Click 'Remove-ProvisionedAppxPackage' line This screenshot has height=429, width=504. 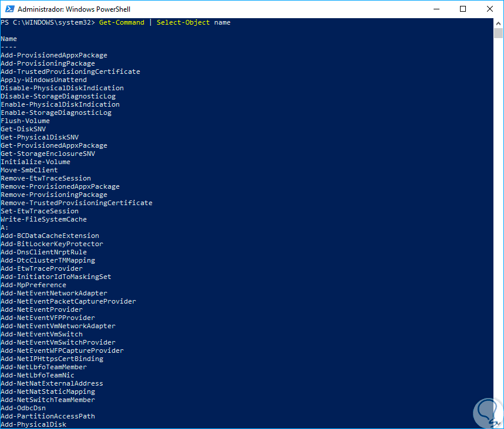(x=60, y=186)
